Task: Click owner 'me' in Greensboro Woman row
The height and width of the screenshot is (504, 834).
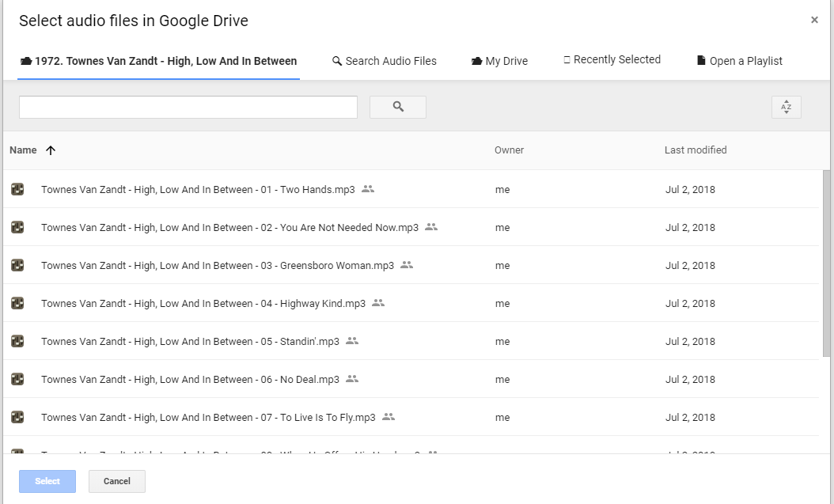Action: (x=502, y=266)
